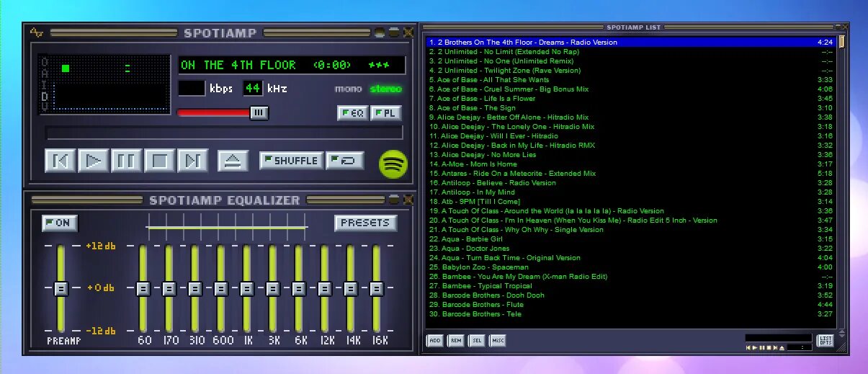Open the Spotiamp menu icon at title bar

[37, 32]
